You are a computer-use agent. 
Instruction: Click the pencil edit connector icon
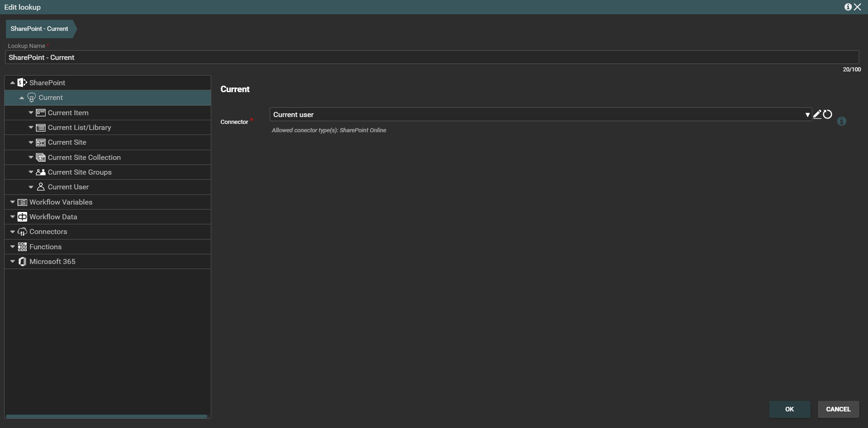click(x=817, y=115)
